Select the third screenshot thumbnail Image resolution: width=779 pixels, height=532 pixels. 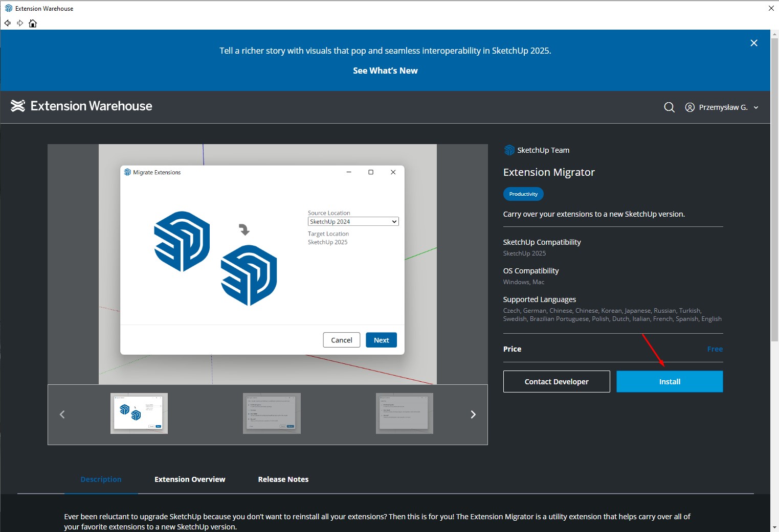(x=405, y=413)
